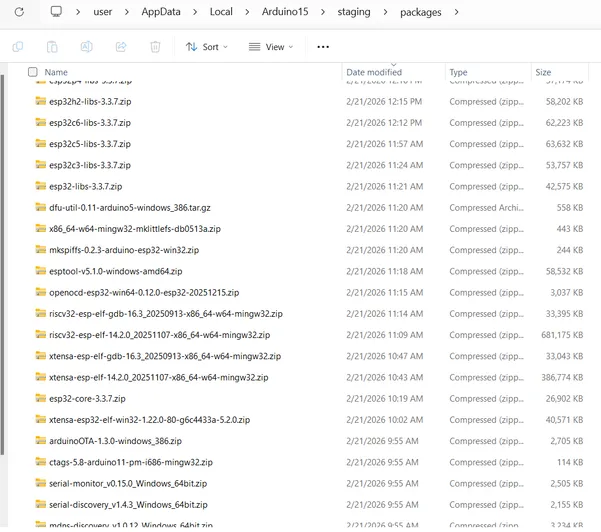Click packages in breadcrumb path
The height and width of the screenshot is (532, 601).
(420, 12)
